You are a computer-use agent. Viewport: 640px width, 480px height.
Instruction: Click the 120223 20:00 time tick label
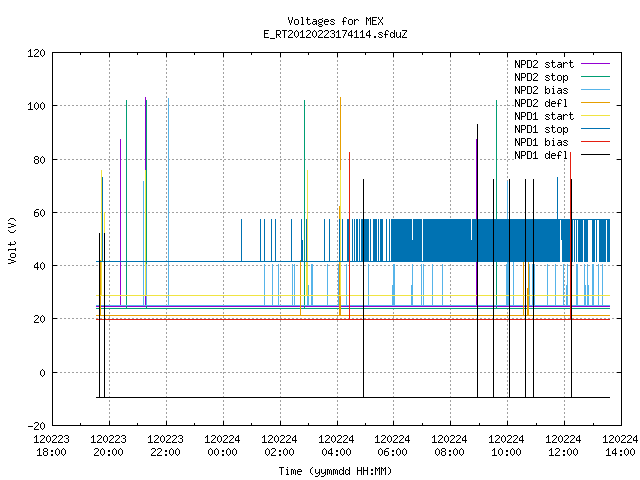tap(109, 446)
